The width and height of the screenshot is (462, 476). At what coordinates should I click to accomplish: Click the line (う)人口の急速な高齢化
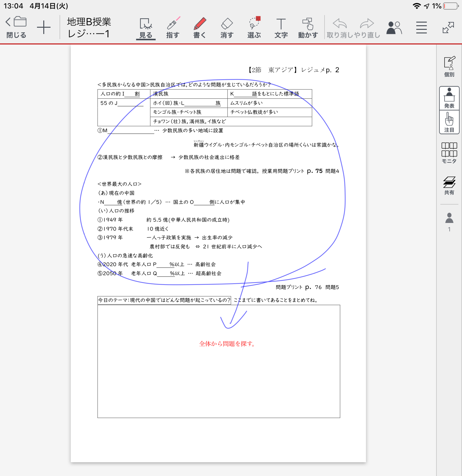tap(125, 255)
